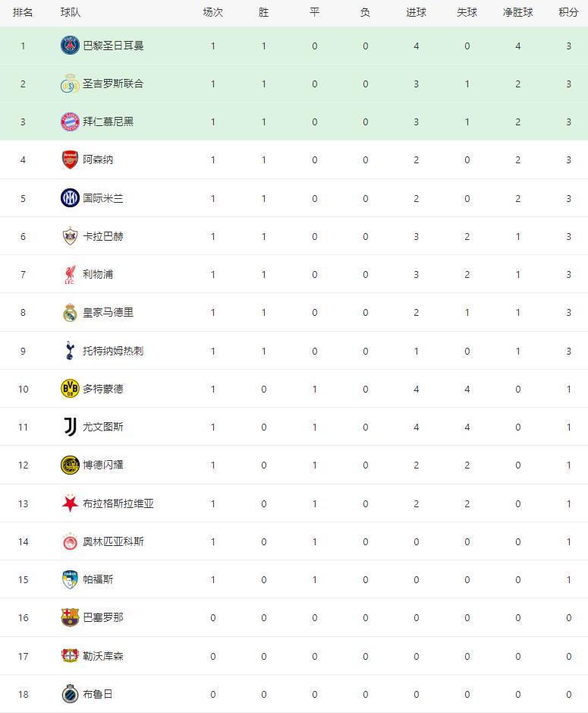The width and height of the screenshot is (588, 713).
Task: Click the 净胜球 column header
Action: coord(517,12)
